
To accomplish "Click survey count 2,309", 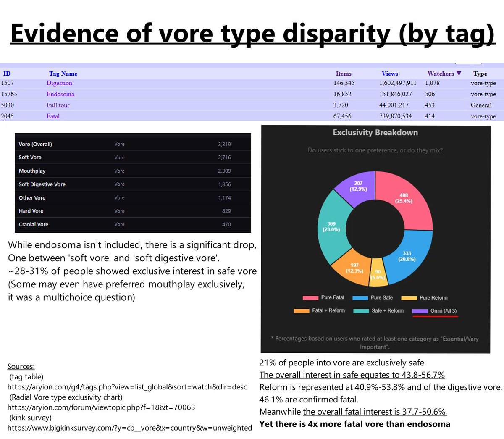I will point(224,171).
